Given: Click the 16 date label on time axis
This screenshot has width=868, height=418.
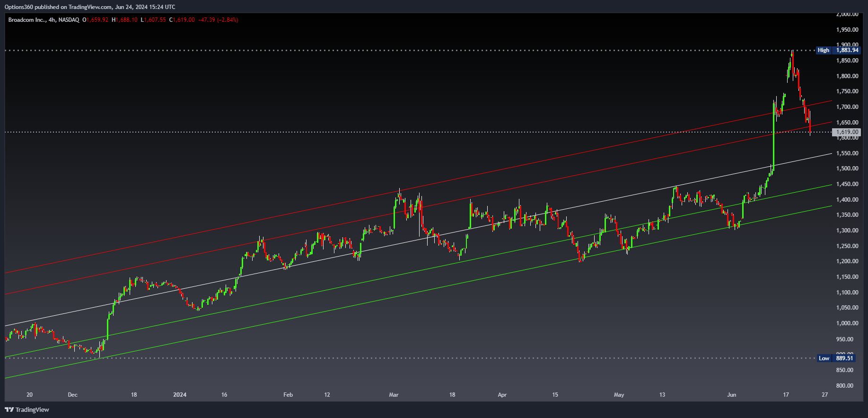Looking at the screenshot, I should click(x=224, y=395).
